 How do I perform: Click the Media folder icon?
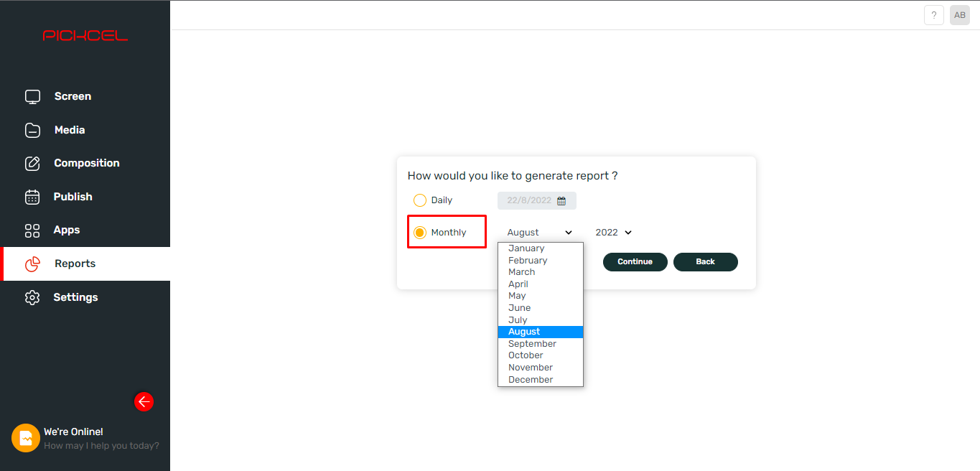(x=32, y=130)
